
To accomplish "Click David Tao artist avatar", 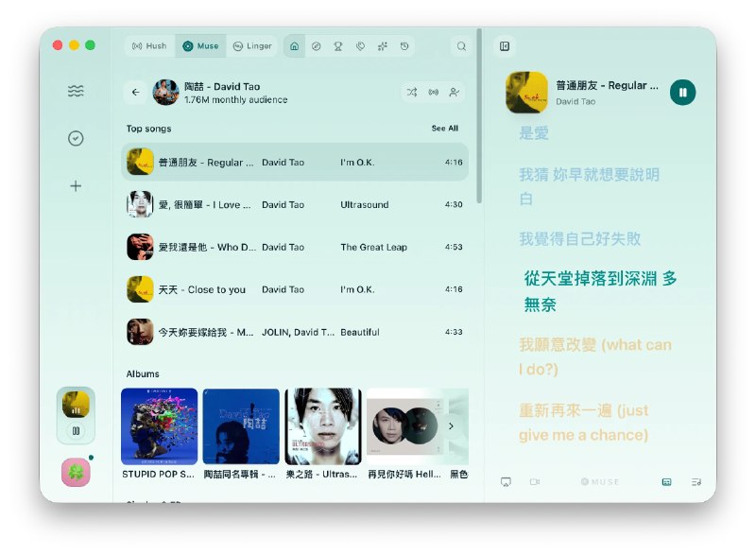I will pyautogui.click(x=166, y=92).
